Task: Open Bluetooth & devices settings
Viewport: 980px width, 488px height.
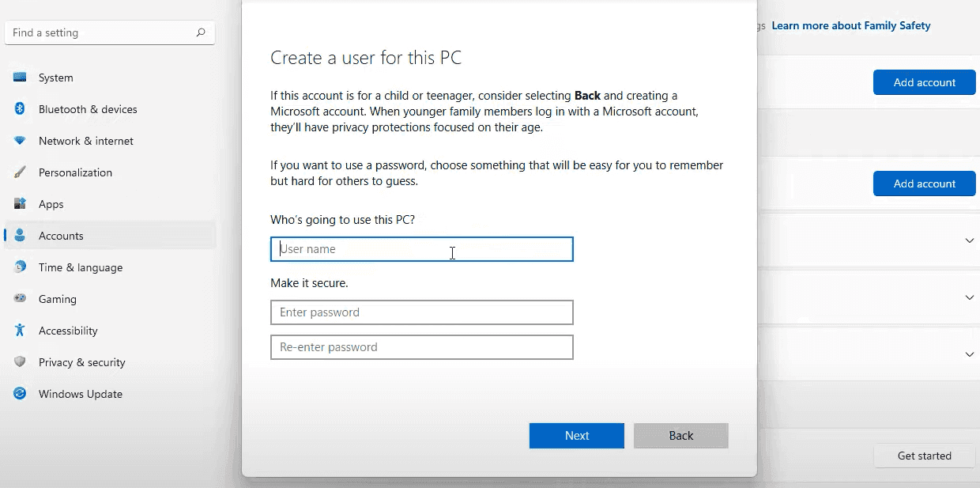Action: click(88, 109)
